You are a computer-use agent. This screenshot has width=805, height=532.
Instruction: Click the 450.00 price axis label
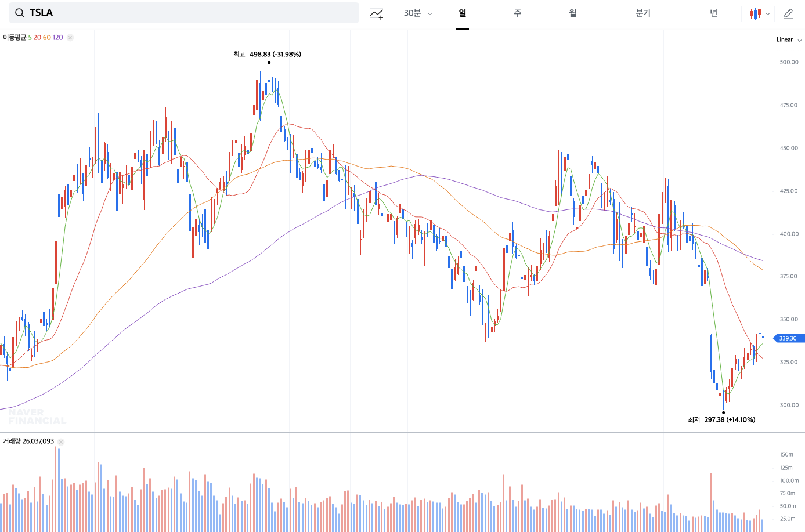coord(789,148)
